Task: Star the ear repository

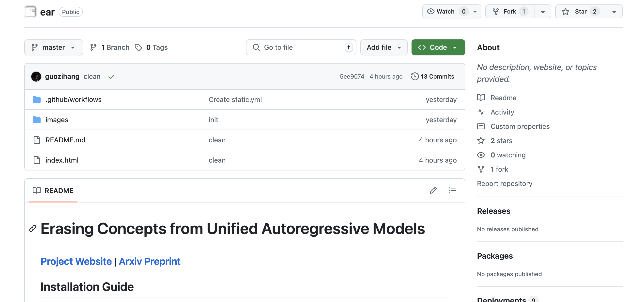Action: tap(581, 12)
